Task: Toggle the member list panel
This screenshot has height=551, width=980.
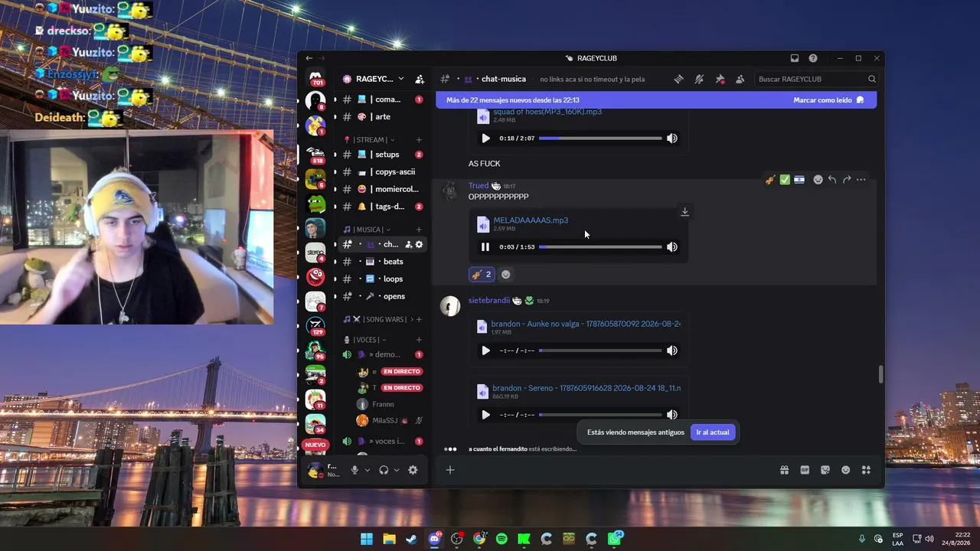Action: pos(740,79)
